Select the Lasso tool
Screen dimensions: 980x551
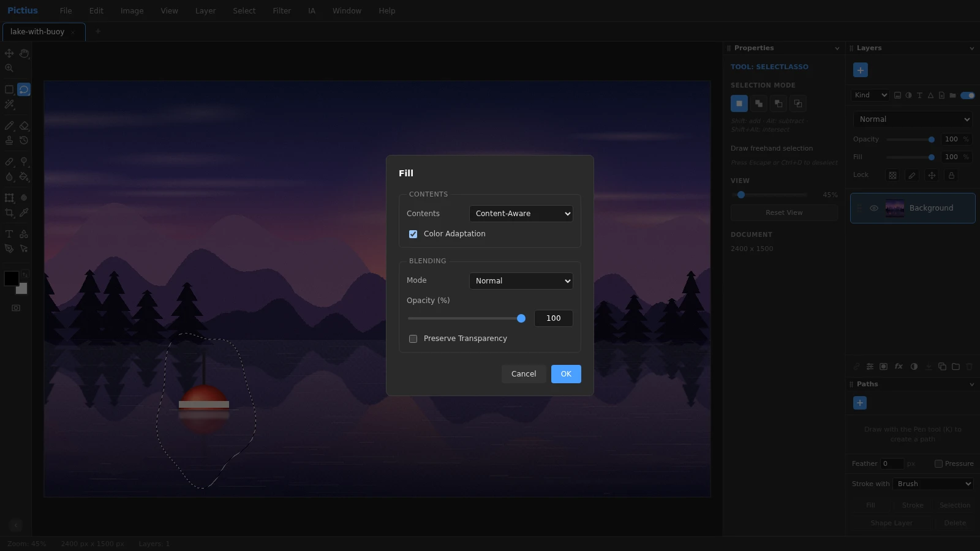[x=24, y=89]
